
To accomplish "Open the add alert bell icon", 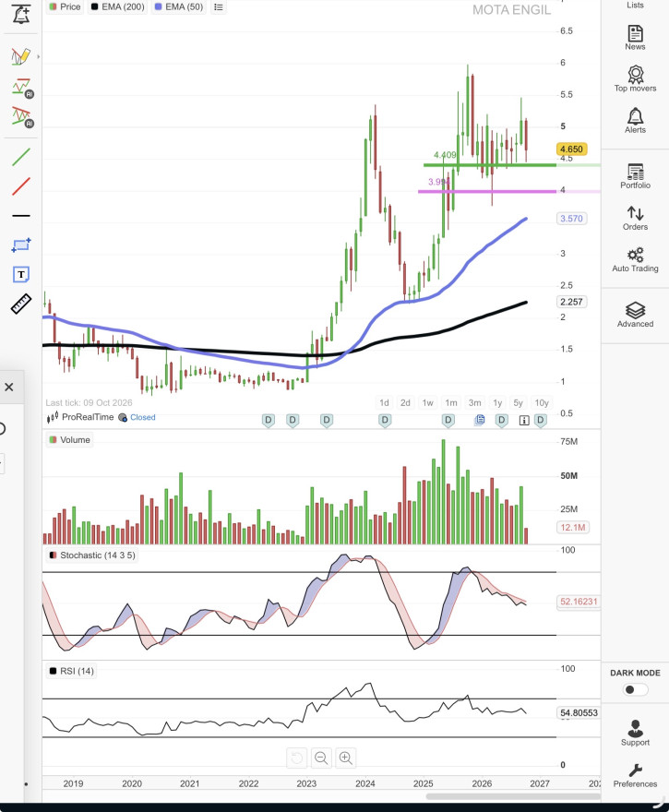I will pos(20,14).
